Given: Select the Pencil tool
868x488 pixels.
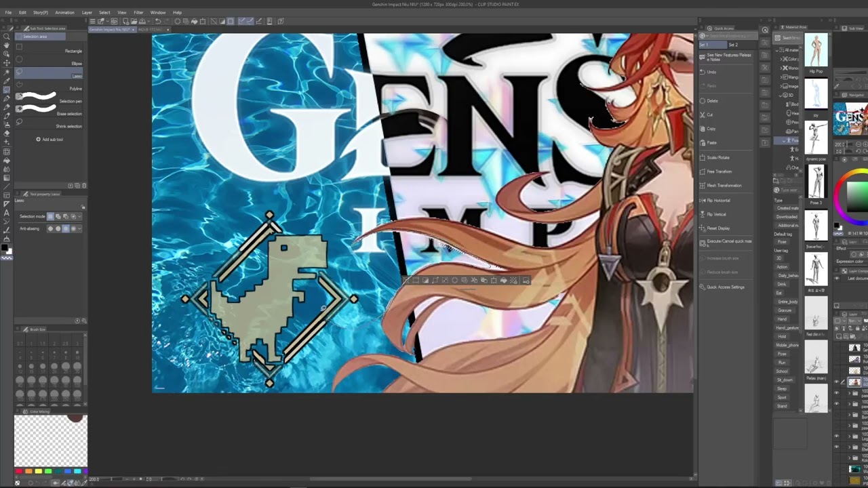Looking at the screenshot, I should coord(6,107).
